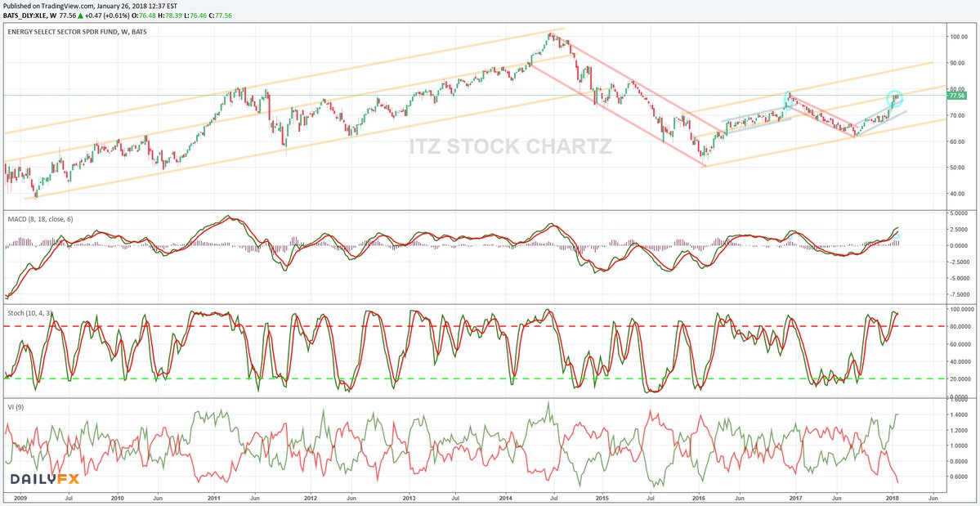Click the 1.400 VI axis label

957,415
